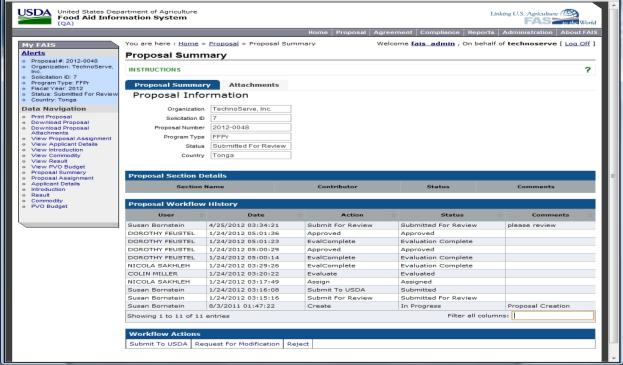The height and width of the screenshot is (365, 623).
Task: Click the FAS Linking U.S. Agriculture logo
Action: pos(543,17)
